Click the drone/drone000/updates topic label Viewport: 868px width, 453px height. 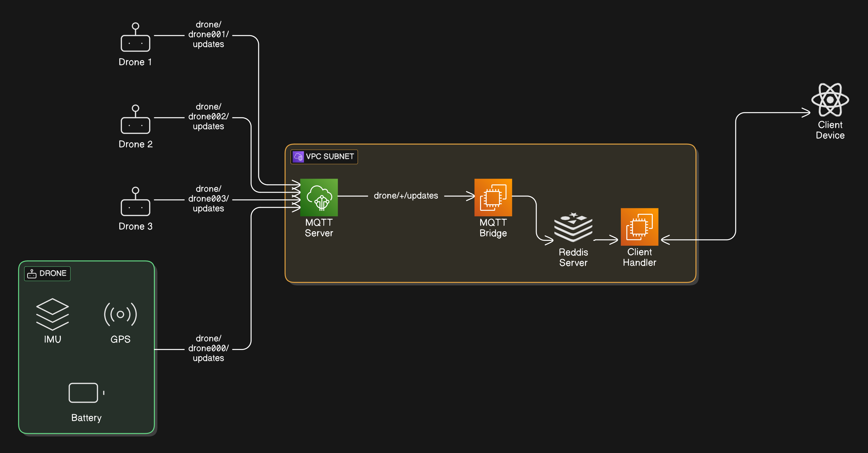(208, 348)
